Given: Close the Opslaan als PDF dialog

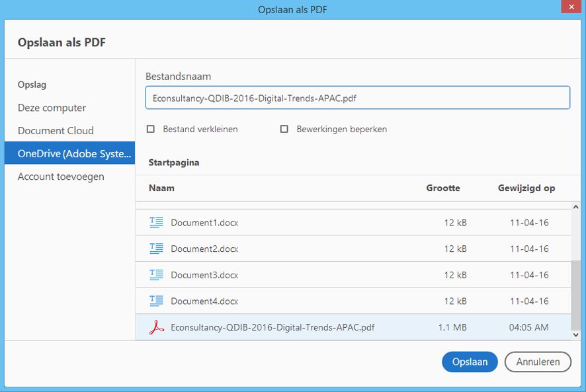Looking at the screenshot, I should 571,7.
